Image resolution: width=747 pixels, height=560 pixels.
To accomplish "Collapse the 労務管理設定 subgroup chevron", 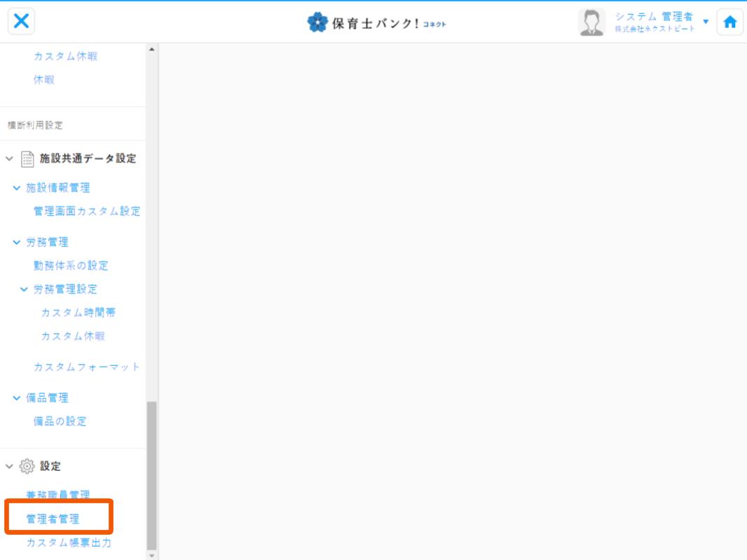I will [25, 289].
